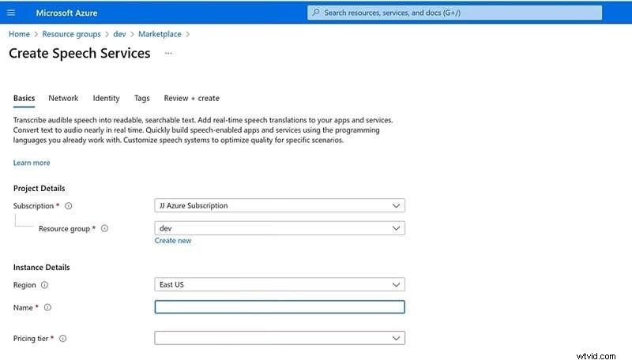Open the Pricing tier dropdown

[x=280, y=338]
